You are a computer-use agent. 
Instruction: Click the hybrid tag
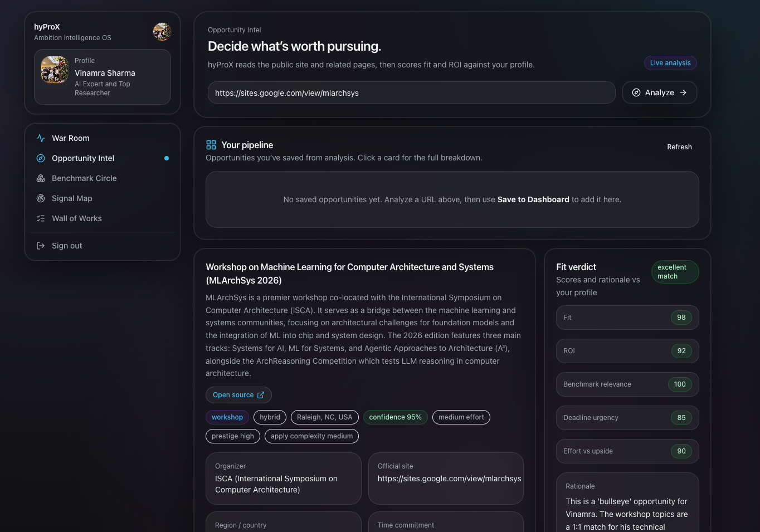pos(270,417)
